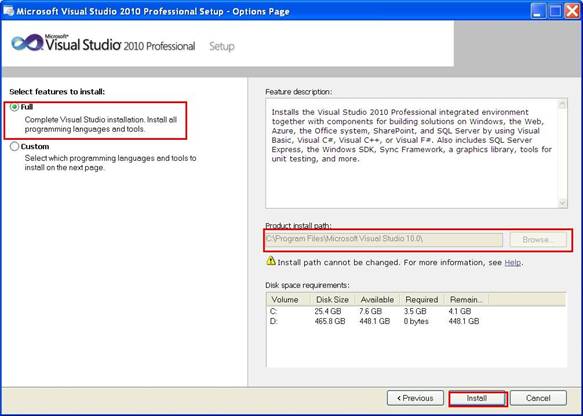
Task: Cancel the Visual Studio setup
Action: coord(538,398)
